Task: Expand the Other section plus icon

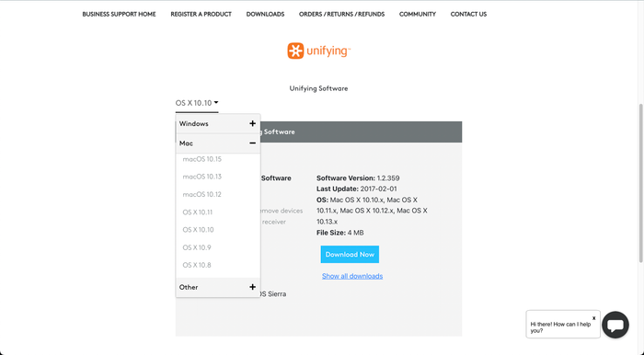Action: [x=253, y=287]
